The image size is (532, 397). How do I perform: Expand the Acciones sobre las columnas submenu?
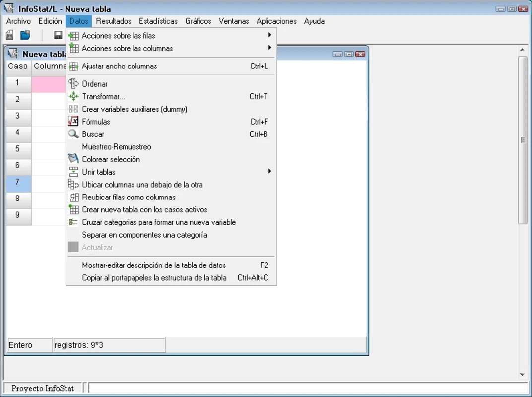[x=269, y=48]
